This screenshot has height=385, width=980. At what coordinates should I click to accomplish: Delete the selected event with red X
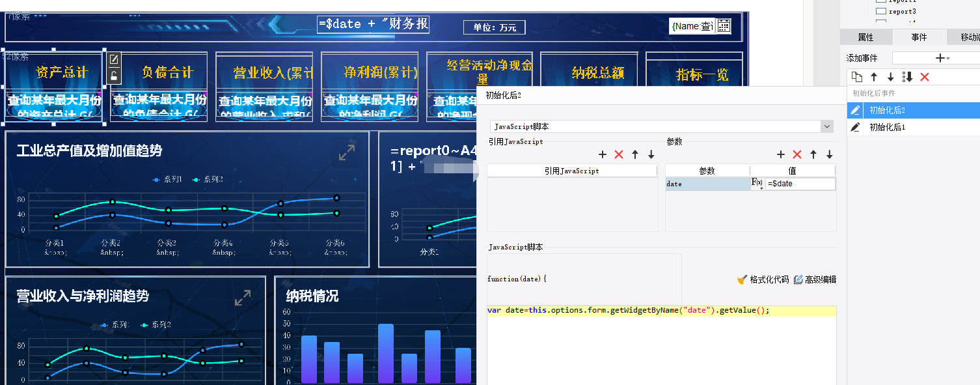pyautogui.click(x=925, y=77)
